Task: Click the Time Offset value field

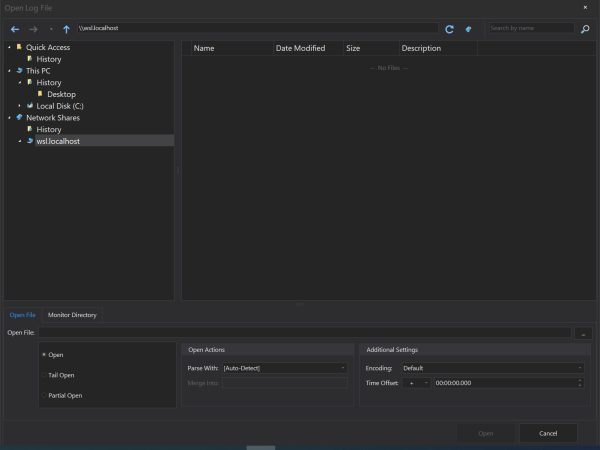Action: click(505, 383)
